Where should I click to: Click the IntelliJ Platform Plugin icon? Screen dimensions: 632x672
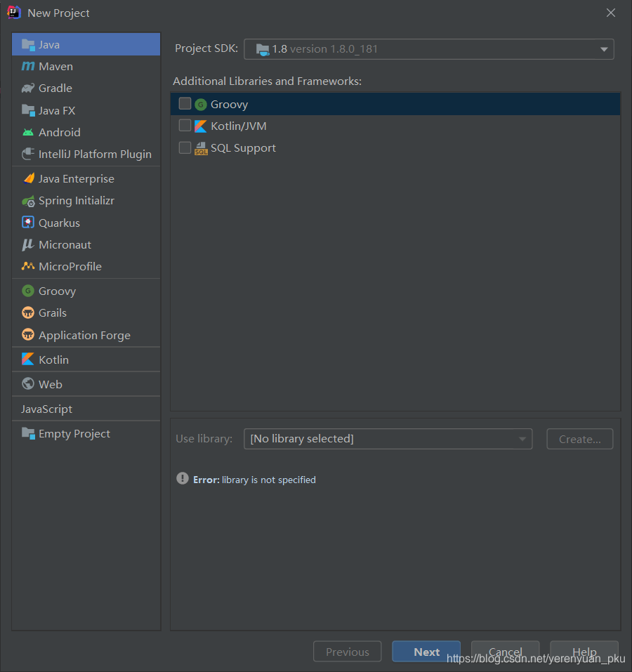pyautogui.click(x=28, y=154)
